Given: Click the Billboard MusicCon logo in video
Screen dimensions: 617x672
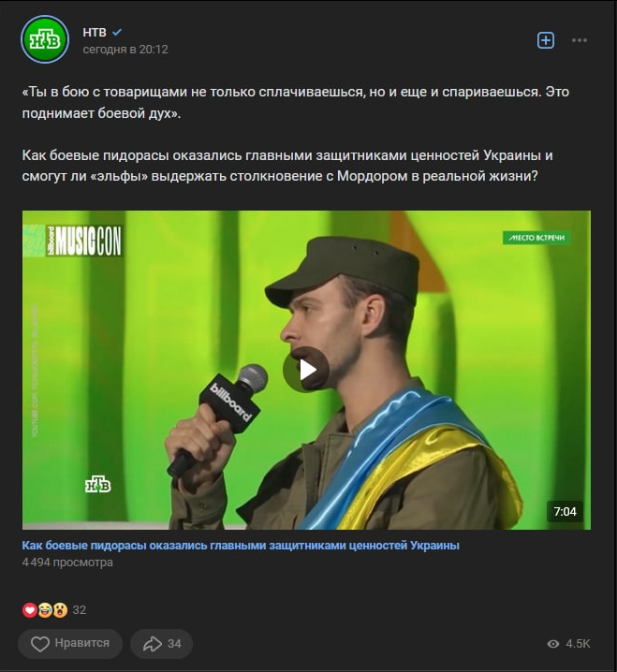Looking at the screenshot, I should (x=73, y=241).
